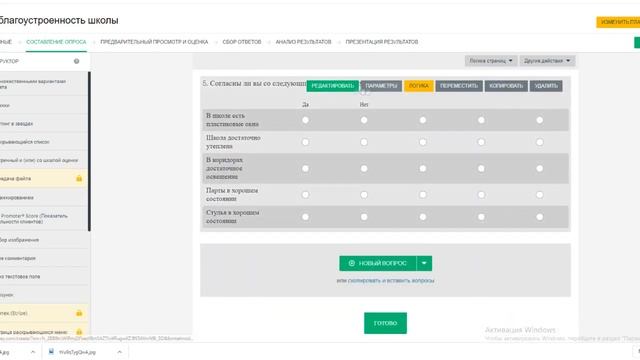
Task: Choose the ranking question type
Action: [44, 198]
